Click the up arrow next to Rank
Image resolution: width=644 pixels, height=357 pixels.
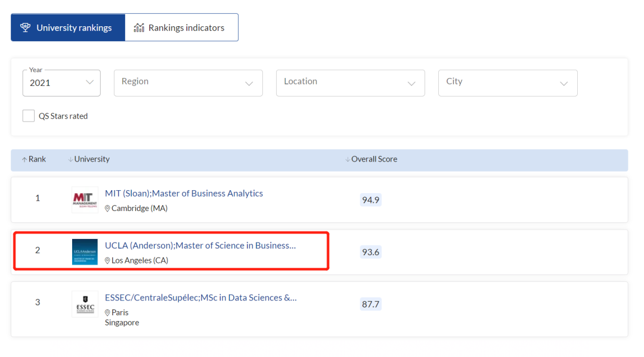[x=24, y=160]
